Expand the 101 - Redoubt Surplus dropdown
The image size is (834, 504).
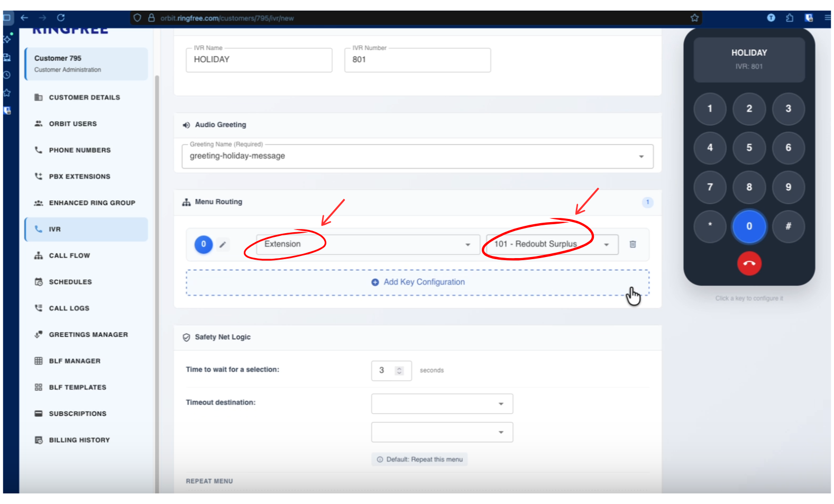(x=552, y=244)
